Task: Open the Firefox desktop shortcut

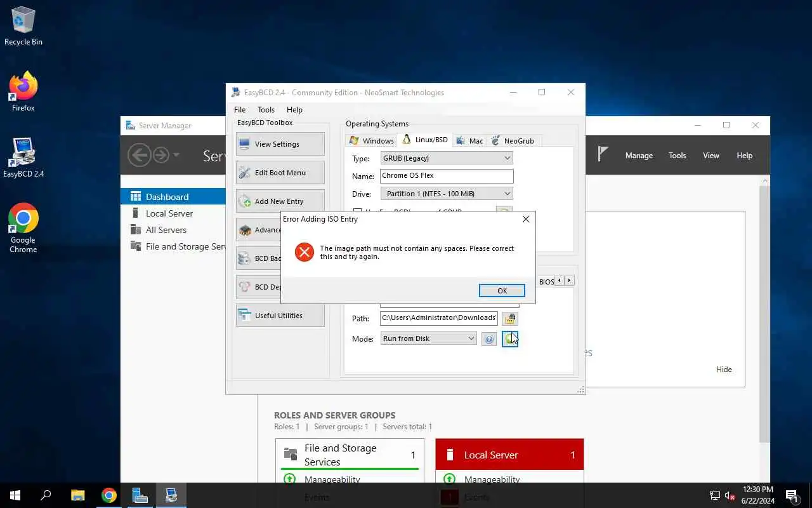Action: pos(23,93)
